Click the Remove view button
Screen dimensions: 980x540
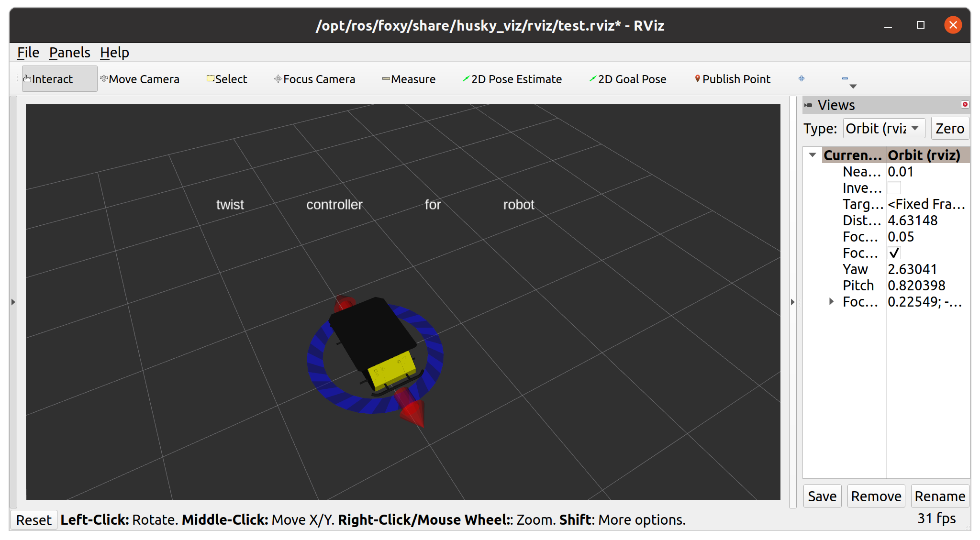click(876, 496)
